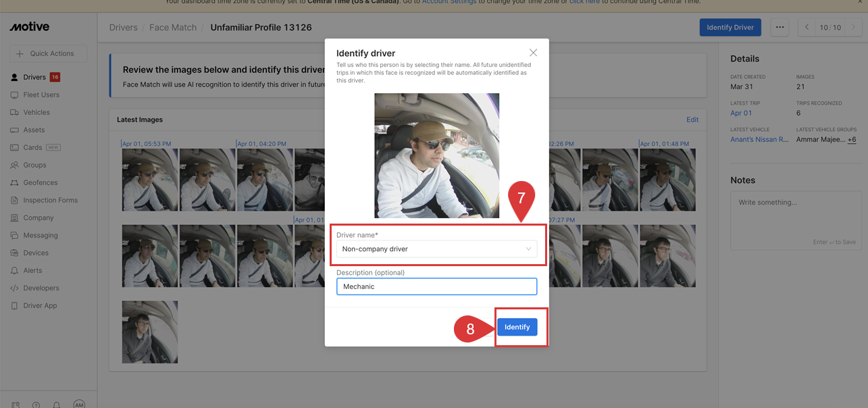Click the blue Identify button

tap(517, 327)
